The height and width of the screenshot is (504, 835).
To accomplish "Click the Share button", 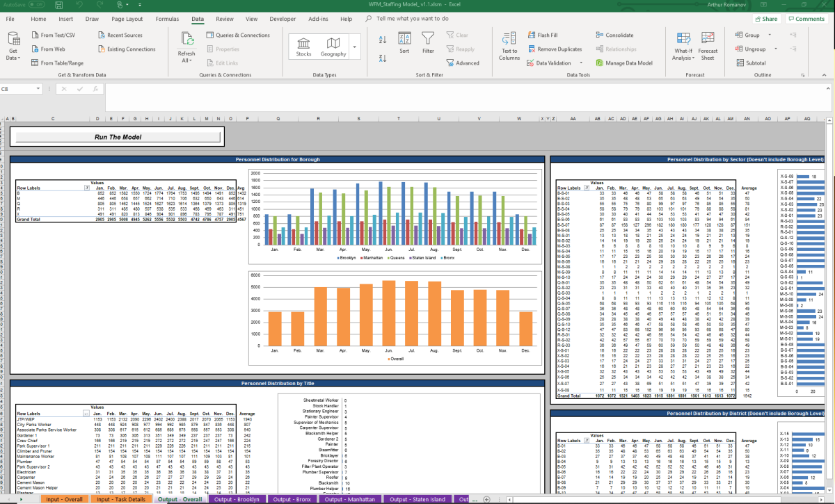I will point(765,19).
